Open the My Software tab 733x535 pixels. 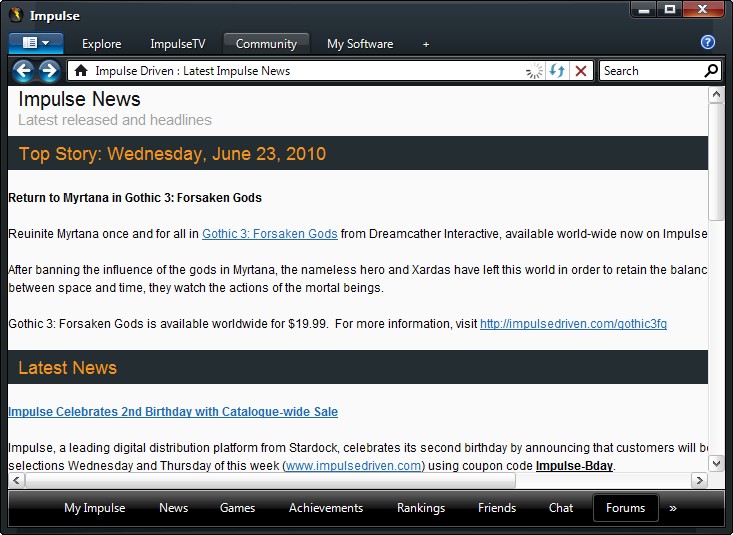tap(360, 44)
